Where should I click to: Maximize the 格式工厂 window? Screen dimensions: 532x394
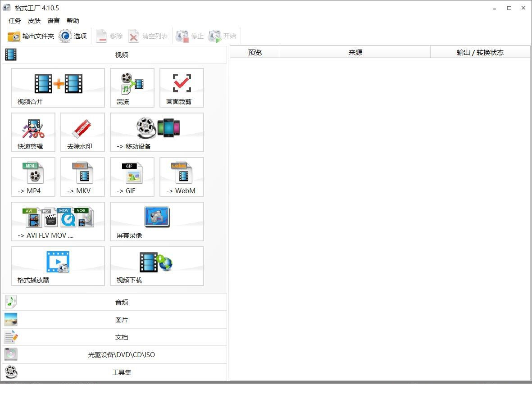click(x=509, y=8)
